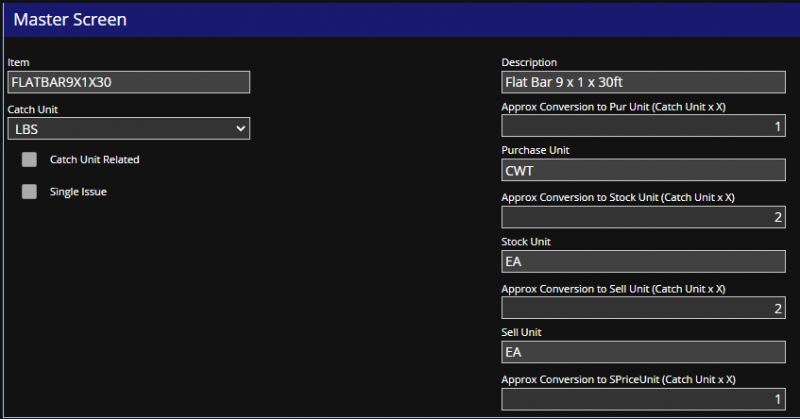Click the Sell Unit field showing EA

point(643,352)
